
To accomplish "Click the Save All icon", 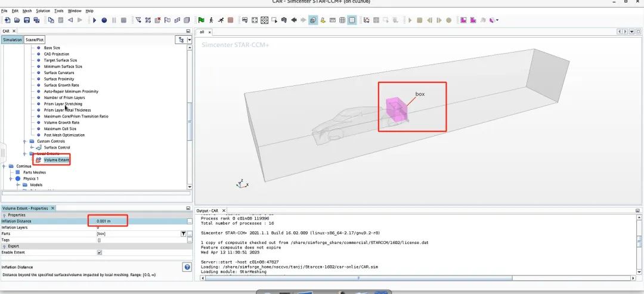I will point(36,20).
